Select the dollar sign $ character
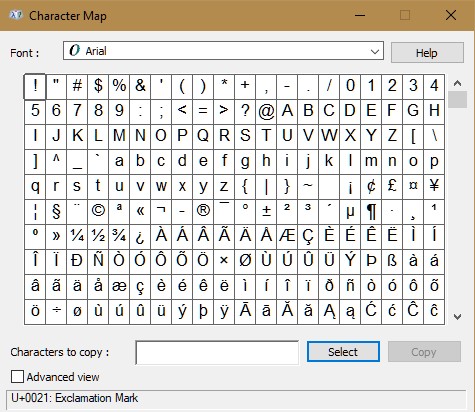The height and width of the screenshot is (412, 475). tap(98, 87)
